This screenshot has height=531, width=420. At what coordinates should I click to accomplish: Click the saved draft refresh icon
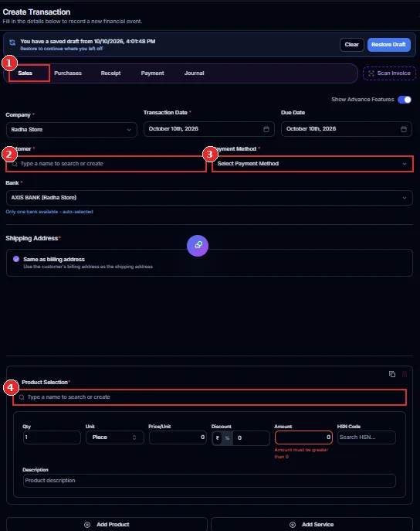click(12, 43)
